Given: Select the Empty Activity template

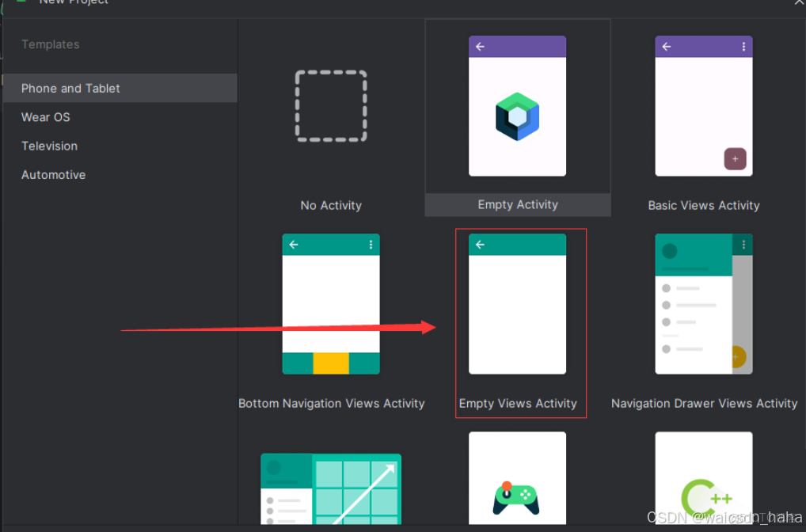Looking at the screenshot, I should (517, 119).
